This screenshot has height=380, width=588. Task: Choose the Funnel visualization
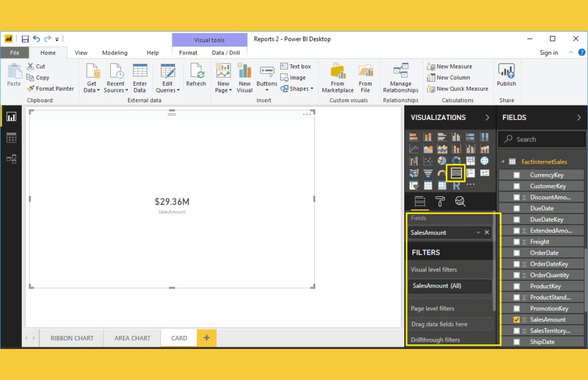(x=427, y=173)
